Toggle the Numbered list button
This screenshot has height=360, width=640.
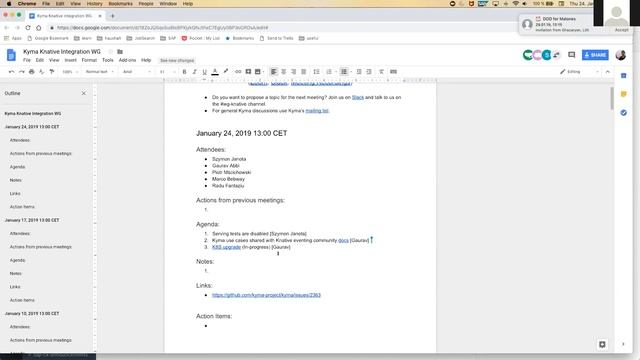(x=329, y=72)
